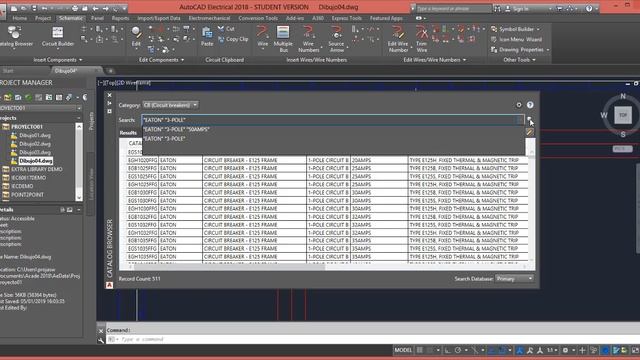
Task: Select the Trim Wire tool
Action: (422, 39)
